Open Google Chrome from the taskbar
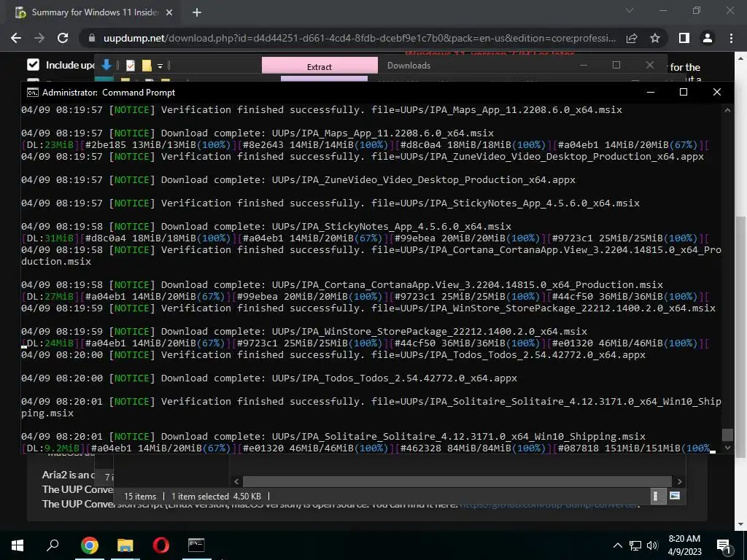The height and width of the screenshot is (560, 747). pos(89,545)
